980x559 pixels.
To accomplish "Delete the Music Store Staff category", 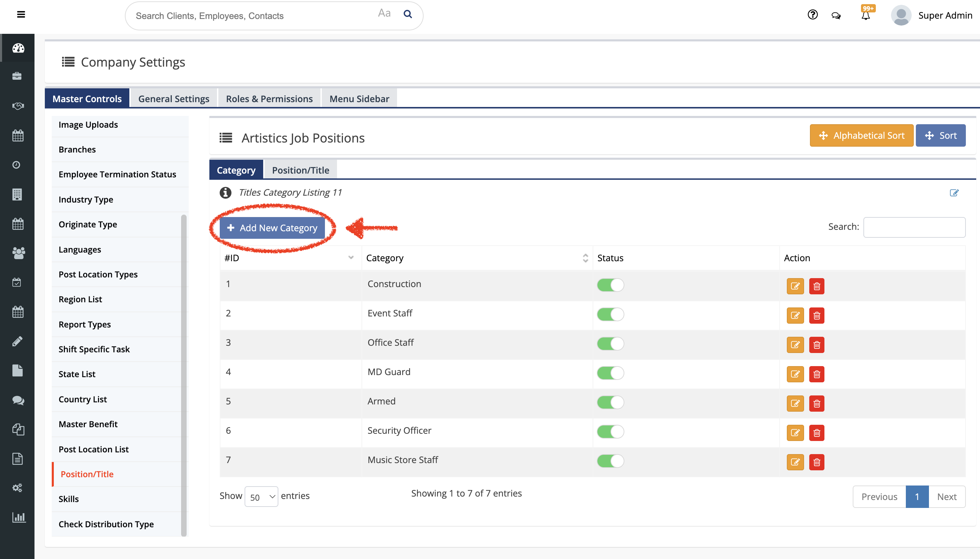I will tap(816, 462).
